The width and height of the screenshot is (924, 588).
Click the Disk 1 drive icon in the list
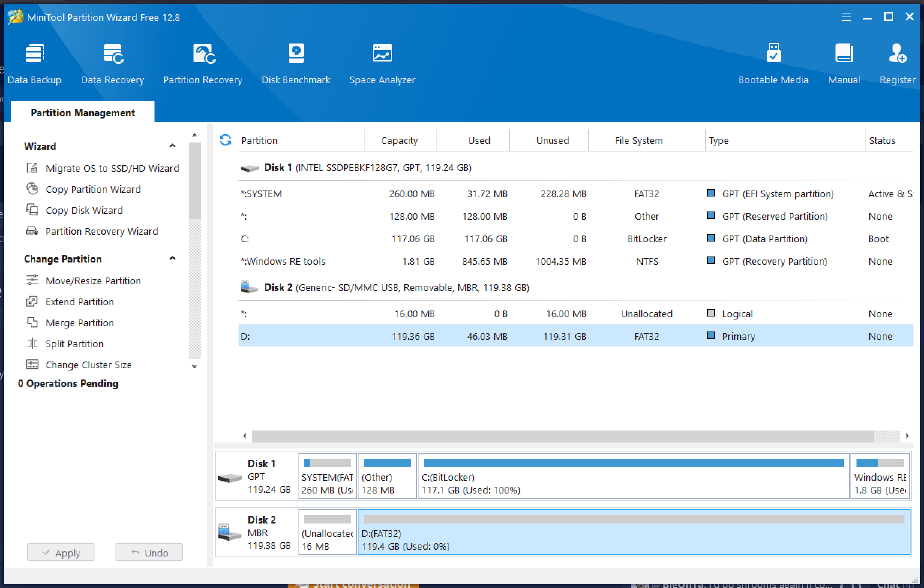[x=249, y=168]
